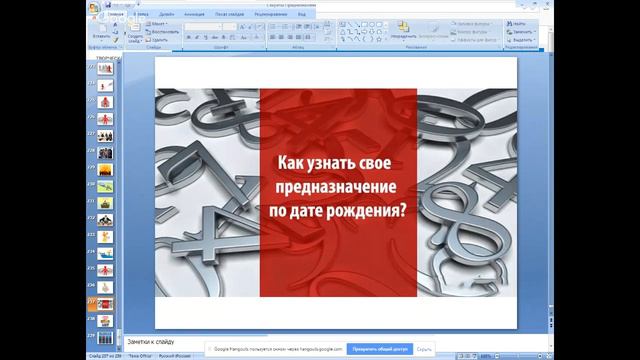Click the Найти find button
640x360 pixels.
click(517, 24)
